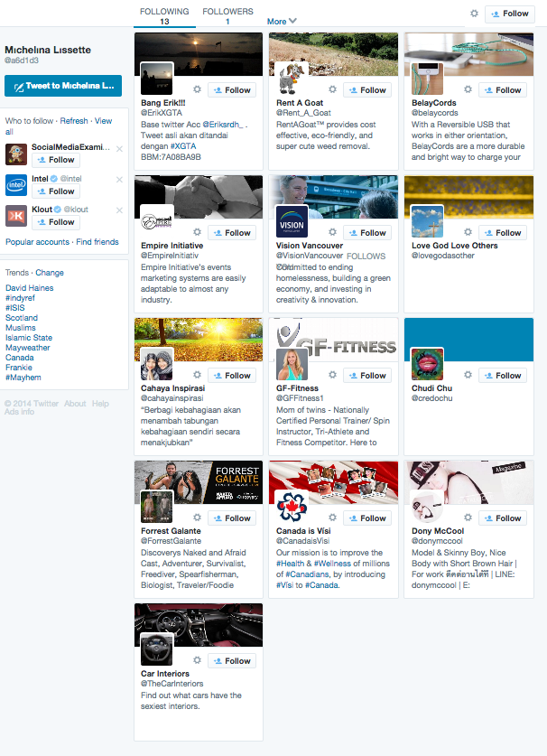Open Rent A Goat cartoon goat avatar

[292, 78]
